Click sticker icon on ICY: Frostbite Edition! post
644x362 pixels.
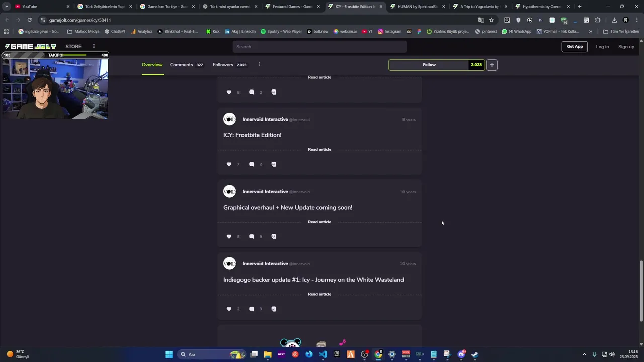(274, 164)
